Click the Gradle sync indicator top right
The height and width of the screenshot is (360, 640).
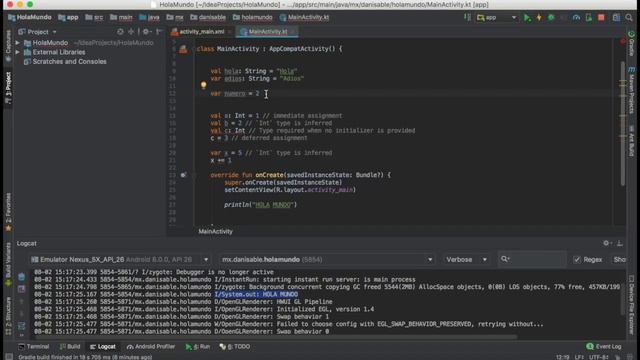(x=631, y=34)
